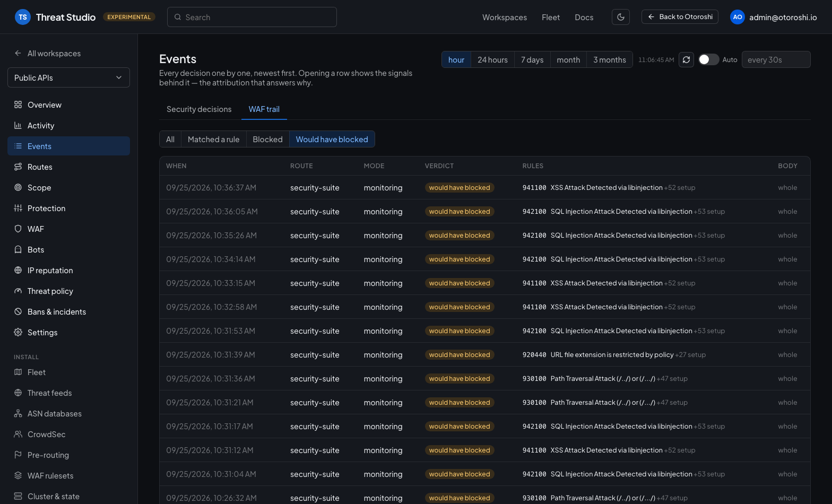
Task: Open row with rule 920440 URL file extension
Action: click(x=484, y=354)
